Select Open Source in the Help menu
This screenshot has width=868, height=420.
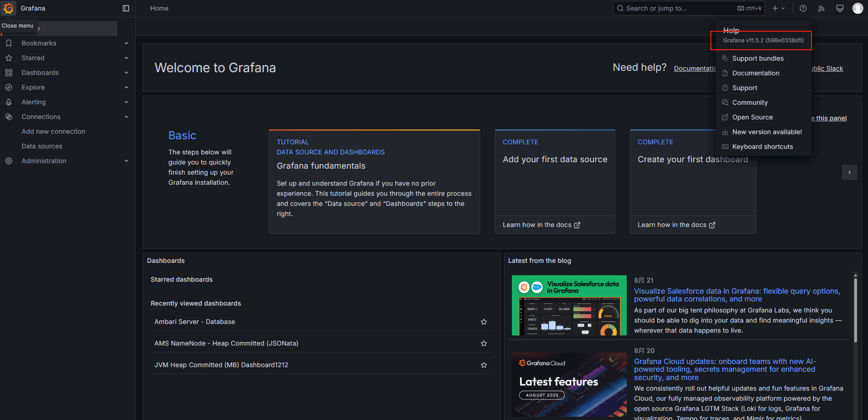[x=764, y=117]
